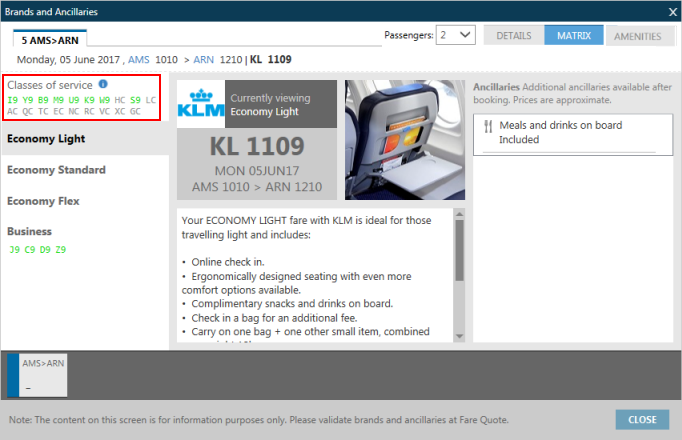Viewport: 682px width, 440px height.
Task: Select the 5 AMS>ARN segment tab
Action: click(x=50, y=38)
